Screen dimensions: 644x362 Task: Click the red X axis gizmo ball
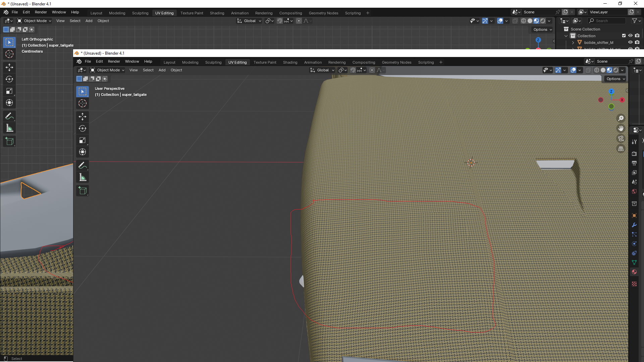[x=622, y=100]
